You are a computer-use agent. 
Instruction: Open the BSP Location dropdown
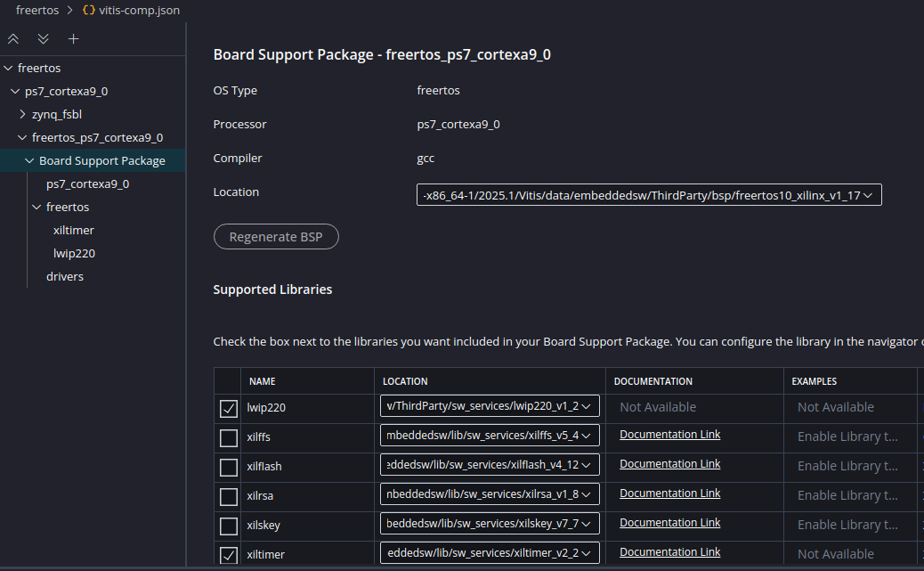871,194
